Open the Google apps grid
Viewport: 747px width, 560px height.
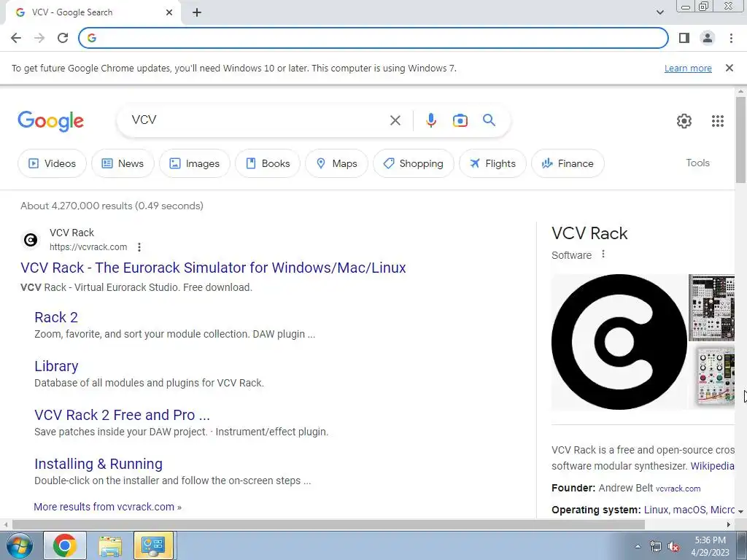(x=718, y=121)
